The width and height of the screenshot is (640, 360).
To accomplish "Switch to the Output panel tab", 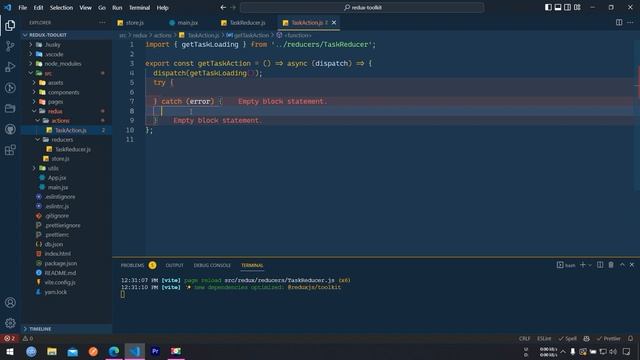I will click(x=174, y=265).
